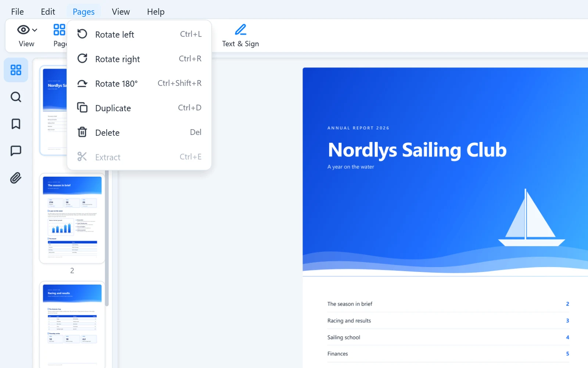Image resolution: width=588 pixels, height=368 pixels.
Task: Click the Nordlys Sailing Club title
Action: point(417,150)
